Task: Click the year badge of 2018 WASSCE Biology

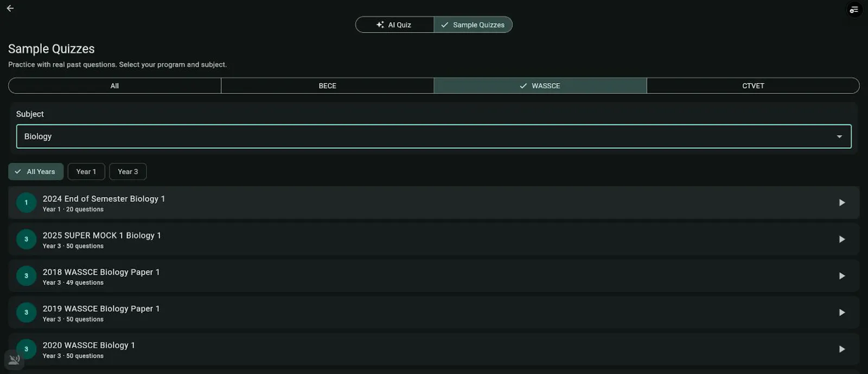Action: point(26,276)
